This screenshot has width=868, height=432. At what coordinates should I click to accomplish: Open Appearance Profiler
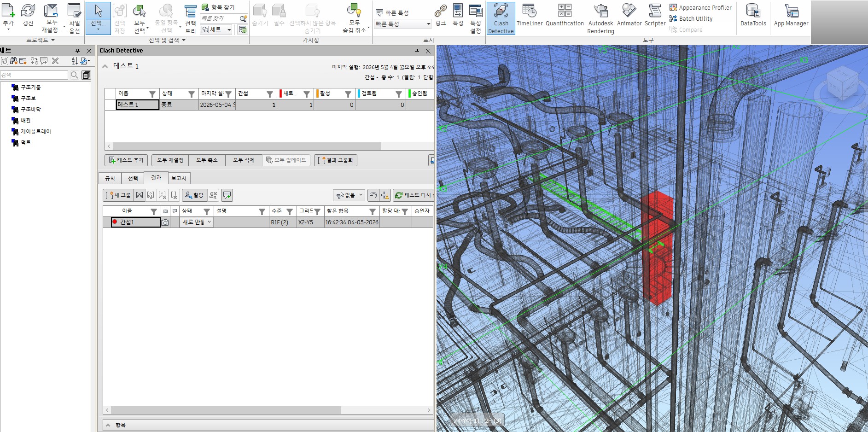point(700,7)
